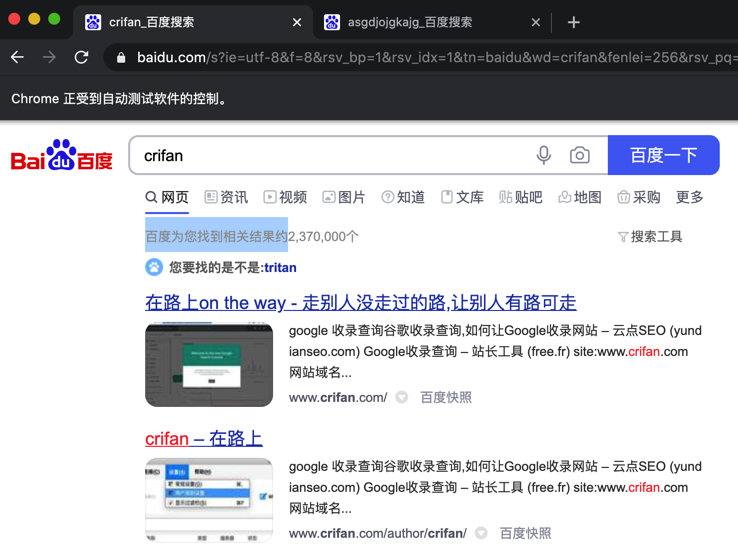Click the Baidu logo
The width and height of the screenshot is (738, 552).
click(x=62, y=155)
